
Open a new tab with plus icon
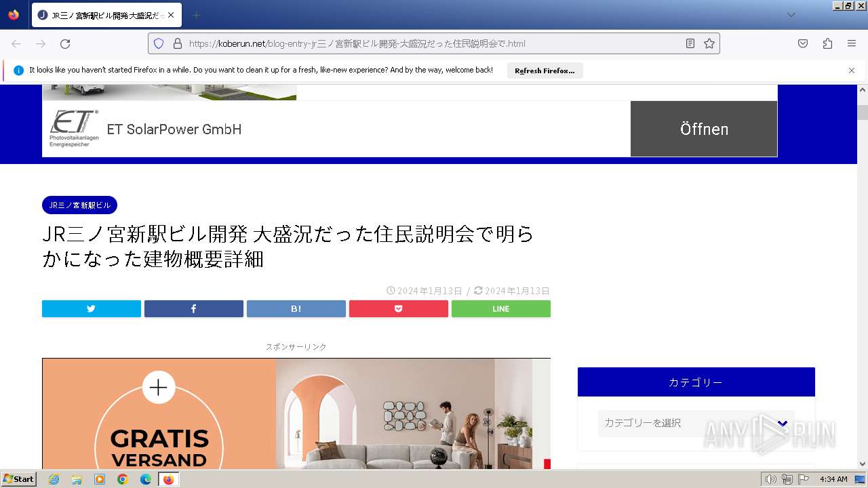click(196, 15)
